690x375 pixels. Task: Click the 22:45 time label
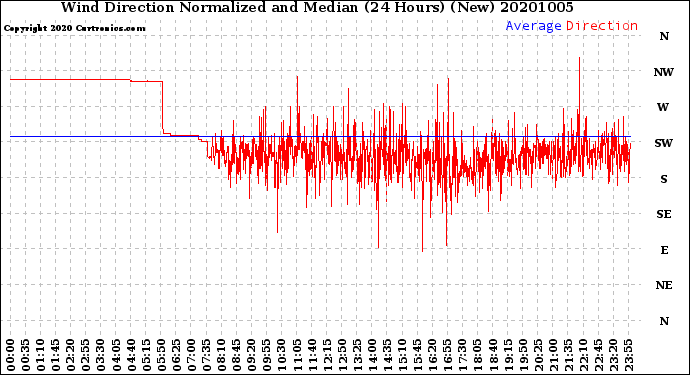pos(598,355)
